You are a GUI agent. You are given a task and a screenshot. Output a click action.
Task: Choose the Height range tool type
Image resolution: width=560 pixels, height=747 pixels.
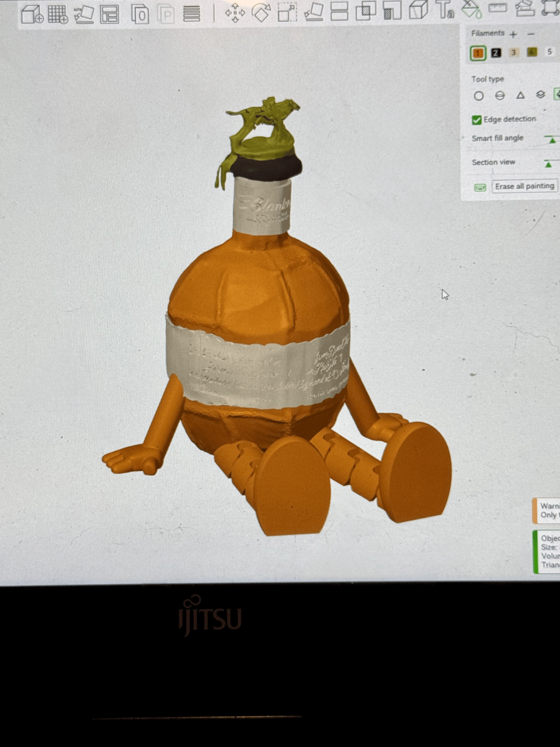(540, 94)
